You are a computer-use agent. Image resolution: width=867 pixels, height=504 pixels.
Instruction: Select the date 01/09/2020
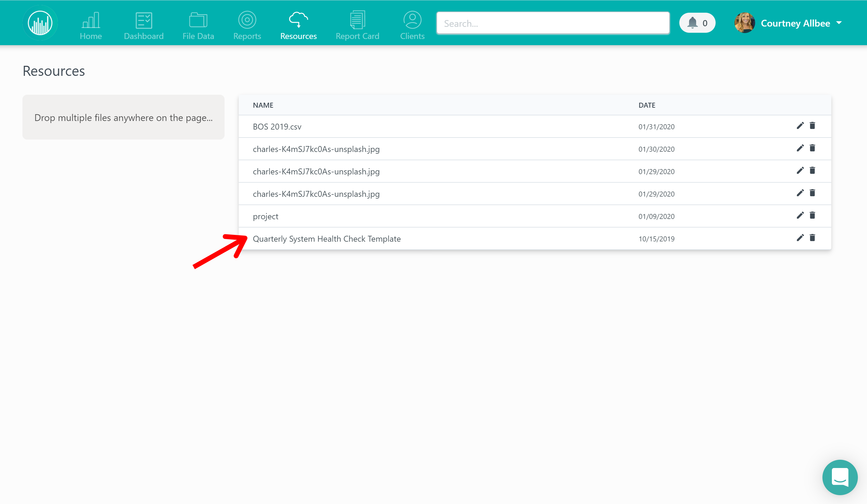coord(656,216)
